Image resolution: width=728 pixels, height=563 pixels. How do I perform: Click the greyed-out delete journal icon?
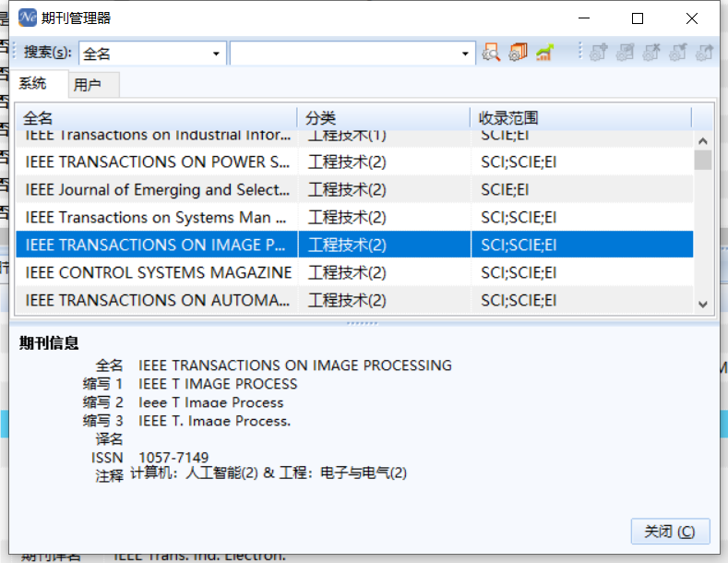coord(651,53)
